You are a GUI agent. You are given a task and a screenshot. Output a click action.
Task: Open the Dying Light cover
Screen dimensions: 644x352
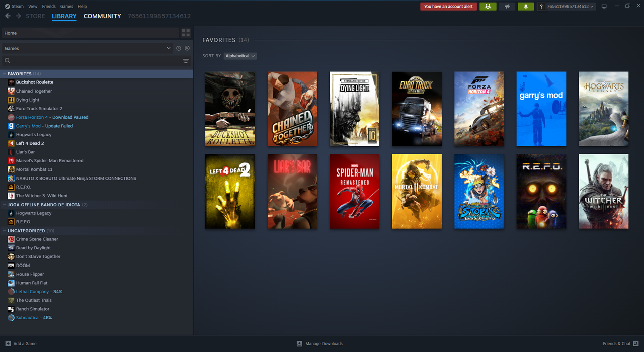click(x=355, y=109)
